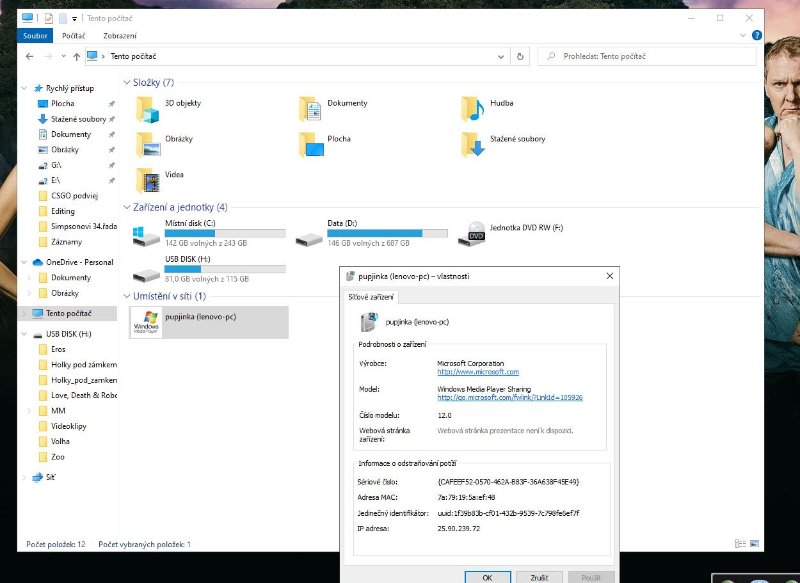Click the Prohledat: Tento počítač search box
This screenshot has width=800, height=583.
click(647, 57)
